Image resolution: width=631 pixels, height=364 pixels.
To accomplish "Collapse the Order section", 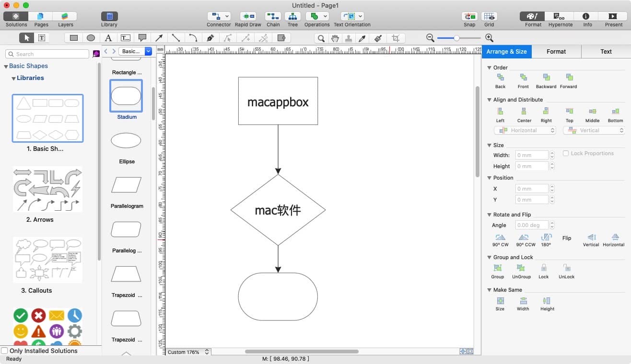I will pos(489,68).
